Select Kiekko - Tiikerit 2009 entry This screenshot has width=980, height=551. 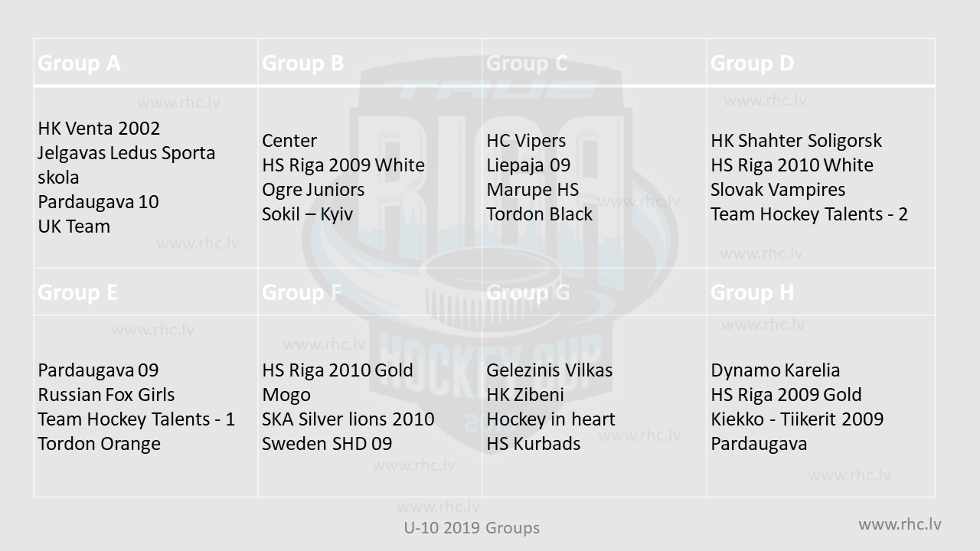point(797,419)
